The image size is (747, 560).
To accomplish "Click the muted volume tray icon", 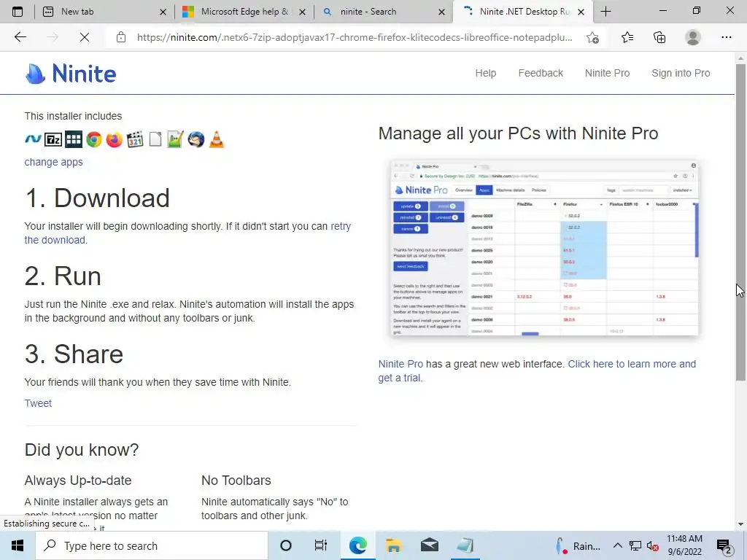I will coord(652,546).
